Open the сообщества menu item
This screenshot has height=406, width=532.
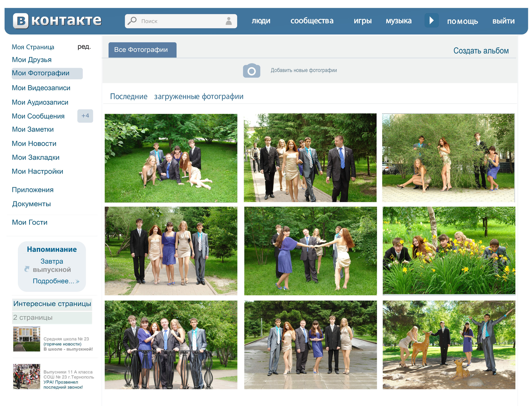pyautogui.click(x=312, y=21)
